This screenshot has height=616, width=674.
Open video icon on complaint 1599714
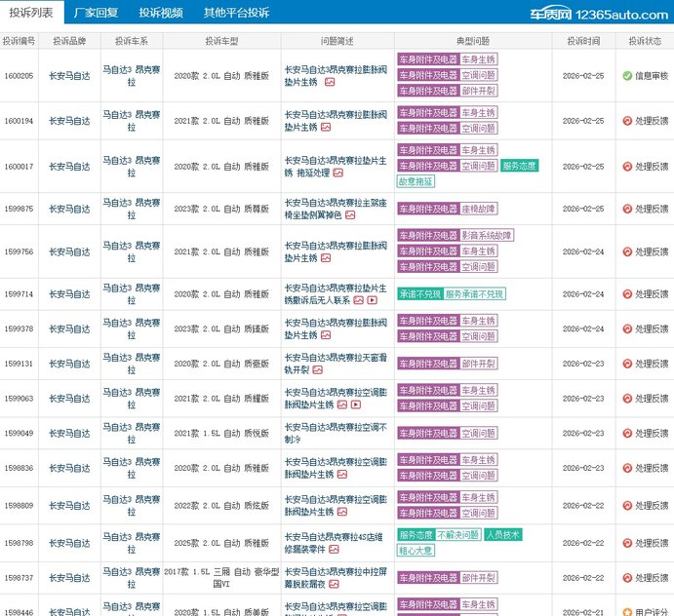371,301
